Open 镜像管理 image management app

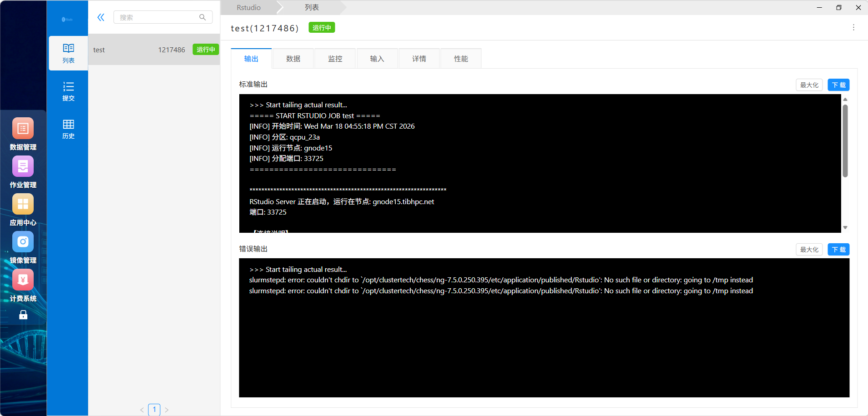tap(23, 247)
